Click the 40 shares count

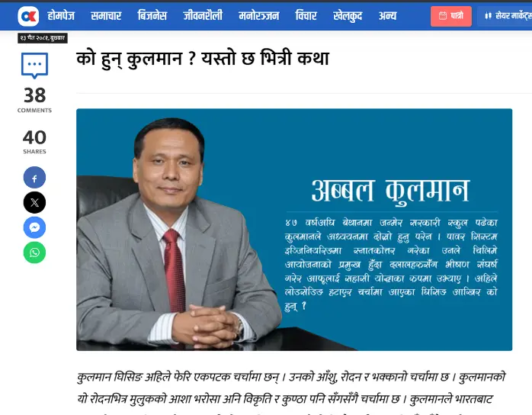(34, 141)
